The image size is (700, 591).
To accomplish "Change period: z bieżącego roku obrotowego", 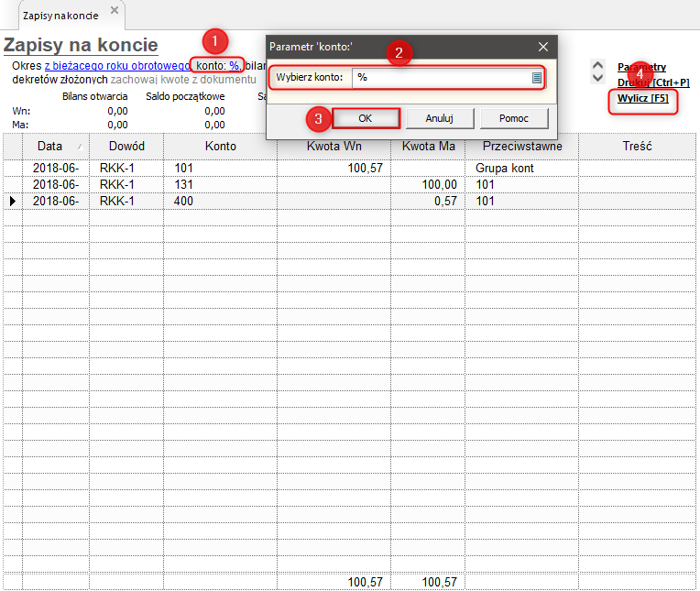I will click(117, 66).
